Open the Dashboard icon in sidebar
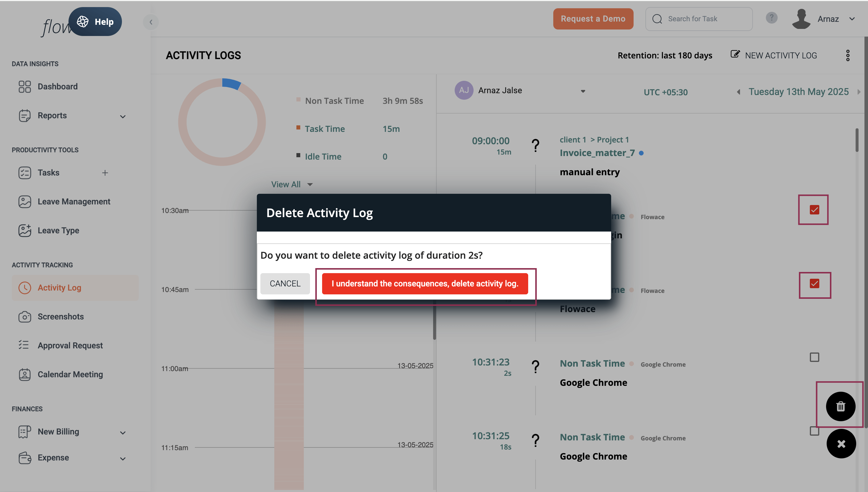The height and width of the screenshot is (492, 868). (24, 86)
